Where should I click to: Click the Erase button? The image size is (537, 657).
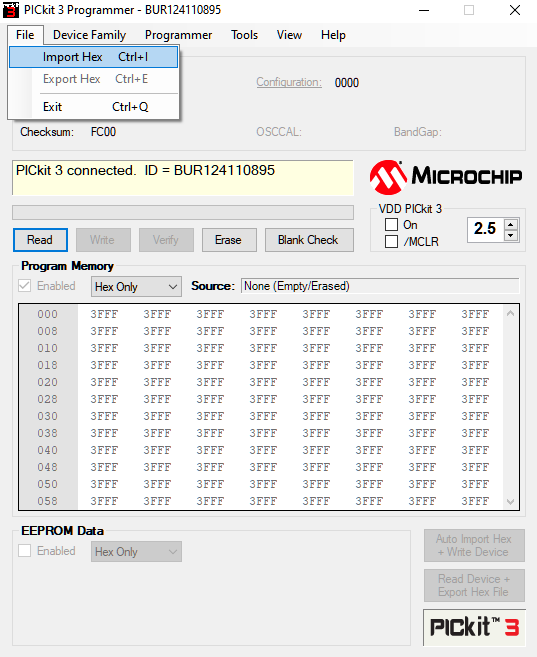(x=229, y=240)
